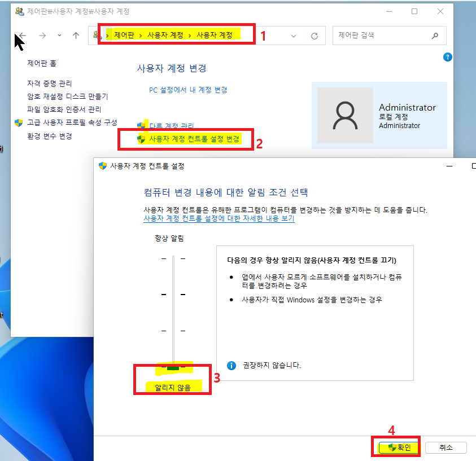Open 사용자 계정 컨트롤 설정에 대한 자세한 내용 보기
The height and width of the screenshot is (461, 476).
pos(219,218)
